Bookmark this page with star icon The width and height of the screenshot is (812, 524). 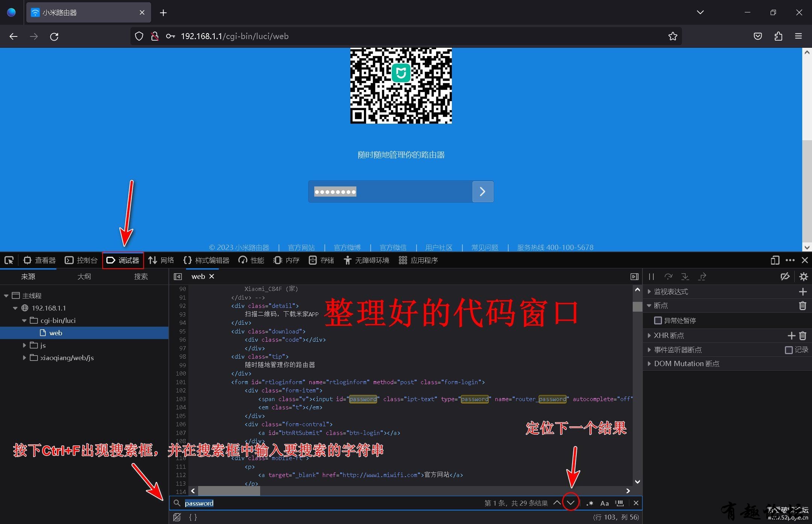tap(673, 36)
